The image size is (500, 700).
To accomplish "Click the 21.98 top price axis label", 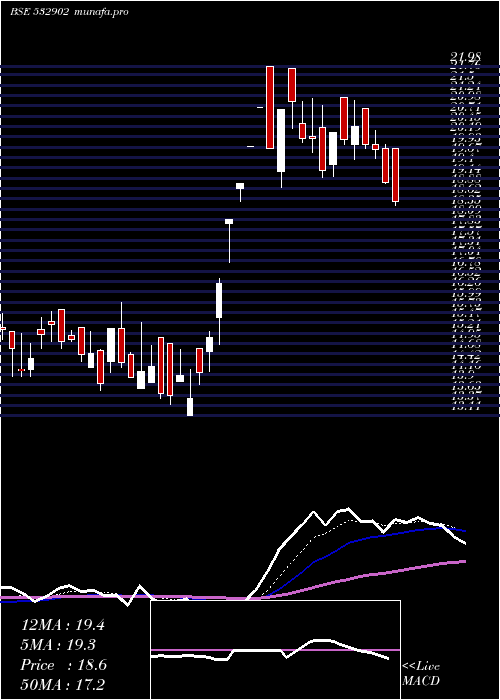I will [465, 57].
